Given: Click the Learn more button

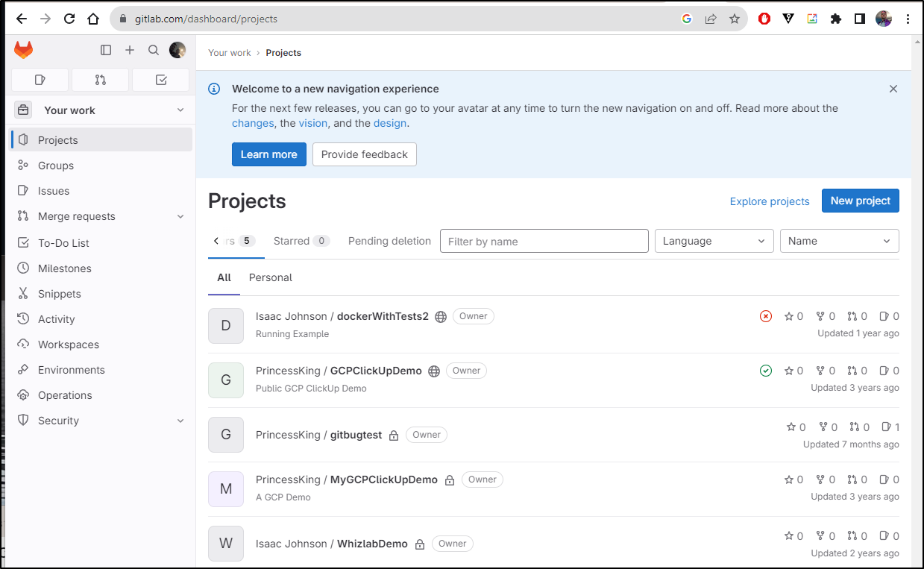Looking at the screenshot, I should click(x=269, y=154).
